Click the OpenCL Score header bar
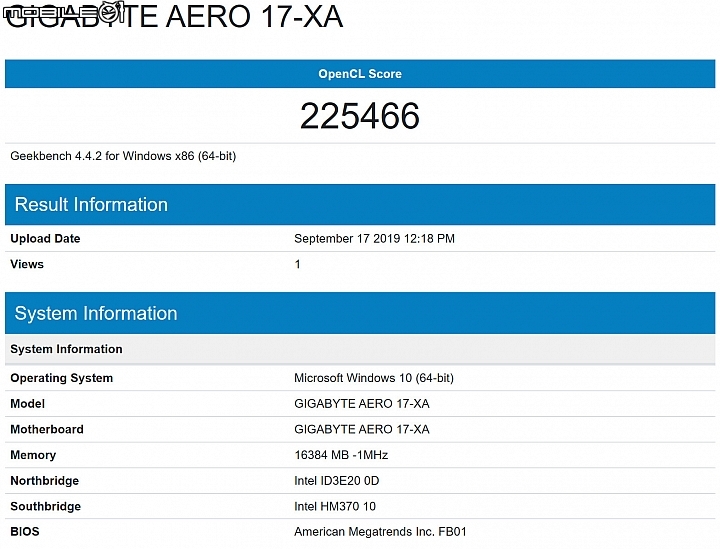The height and width of the screenshot is (549, 720). click(x=360, y=74)
